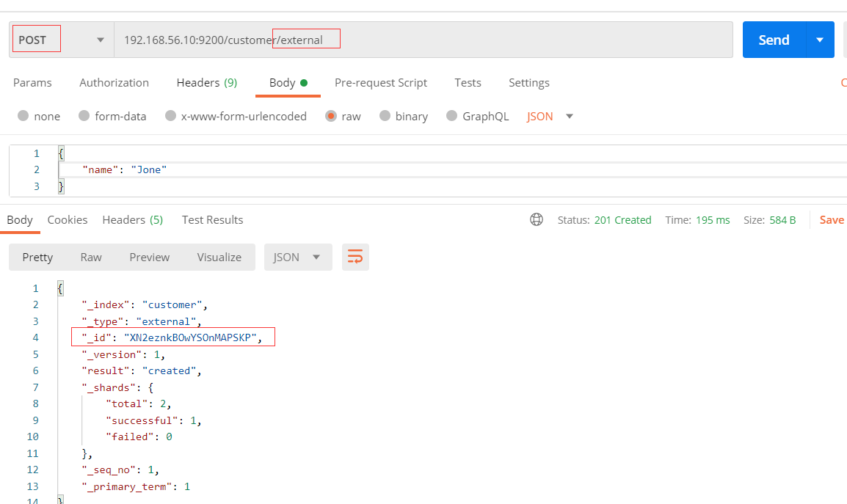The height and width of the screenshot is (504, 847).
Task: Open response Headers (5) tab
Action: click(x=132, y=220)
